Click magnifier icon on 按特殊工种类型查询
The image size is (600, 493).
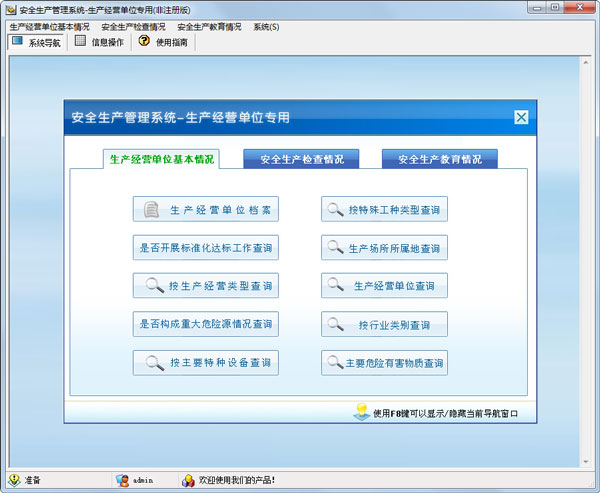[335, 209]
